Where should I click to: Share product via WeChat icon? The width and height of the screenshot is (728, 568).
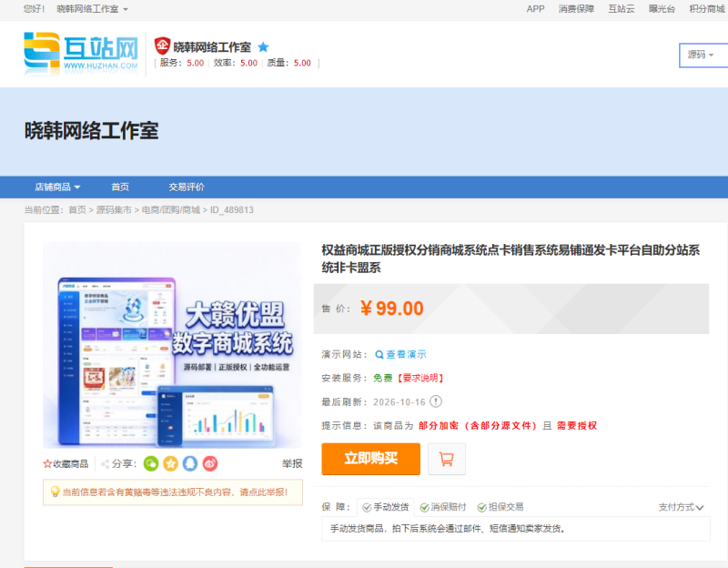[151, 463]
